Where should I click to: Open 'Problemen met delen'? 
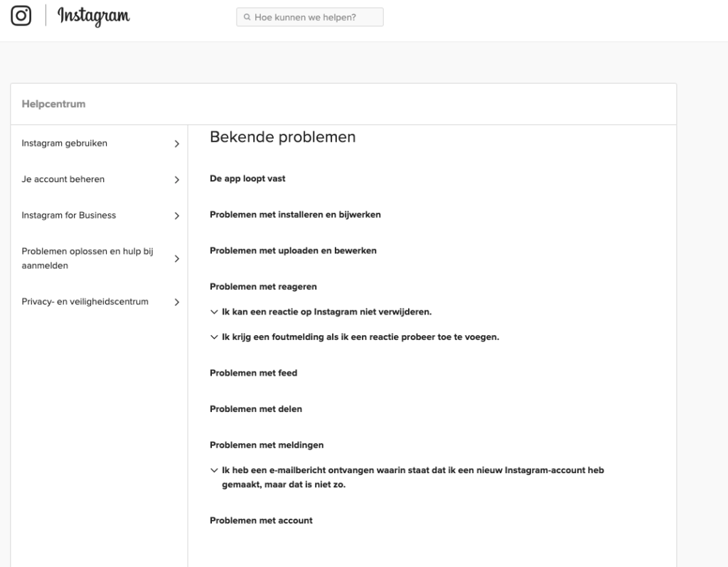click(x=255, y=409)
